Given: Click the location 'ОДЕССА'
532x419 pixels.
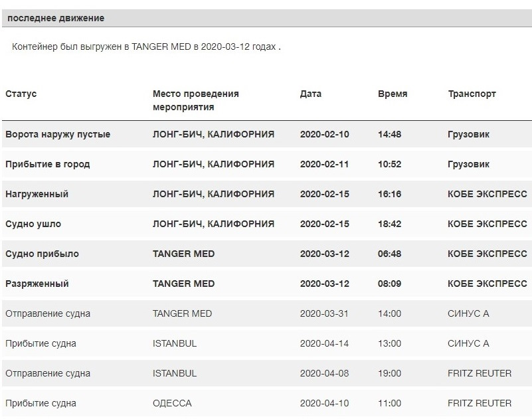Looking at the screenshot, I should coord(172,403).
